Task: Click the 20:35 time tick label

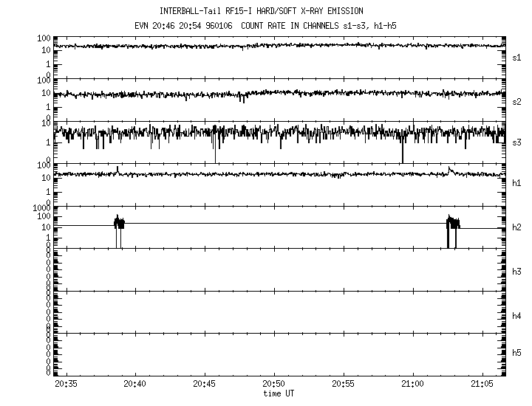Action: 66,384
